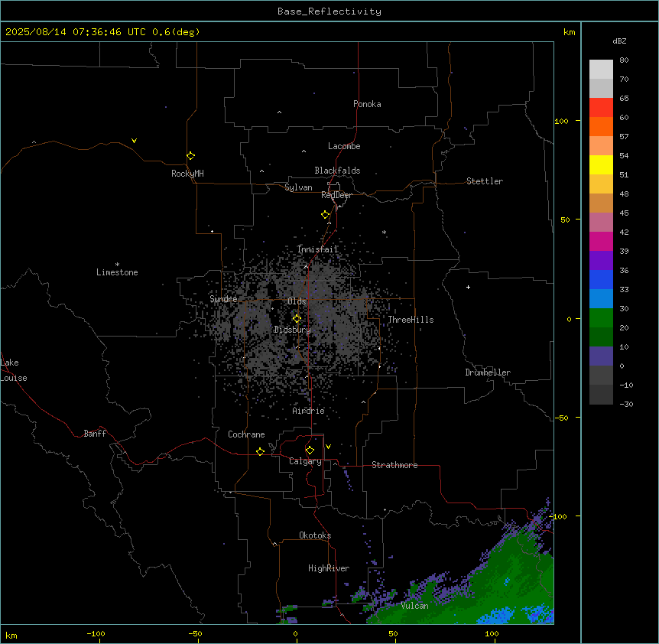Image resolution: width=659 pixels, height=644 pixels.
Task: Click the Sundre town label
Action: (223, 299)
